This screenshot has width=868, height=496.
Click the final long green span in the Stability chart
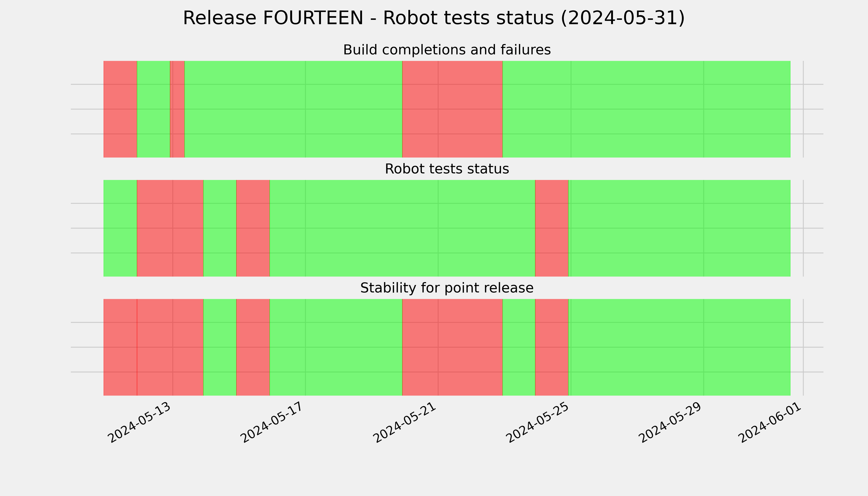tap(679, 347)
